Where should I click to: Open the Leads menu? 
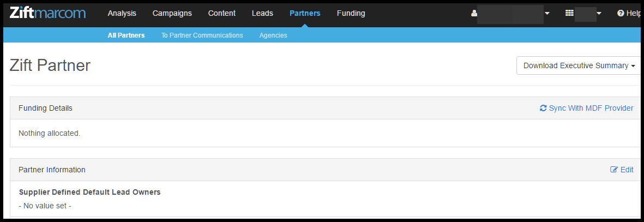pyautogui.click(x=262, y=13)
